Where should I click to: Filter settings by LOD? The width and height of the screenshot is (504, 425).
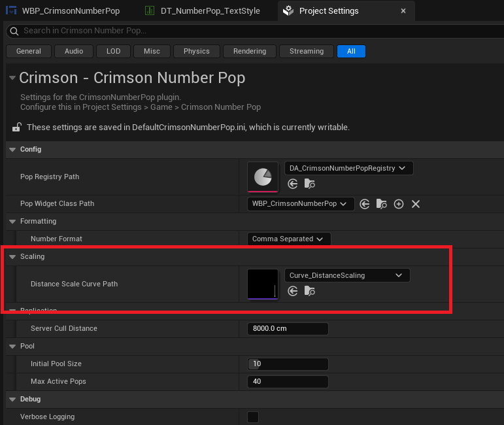coord(114,52)
